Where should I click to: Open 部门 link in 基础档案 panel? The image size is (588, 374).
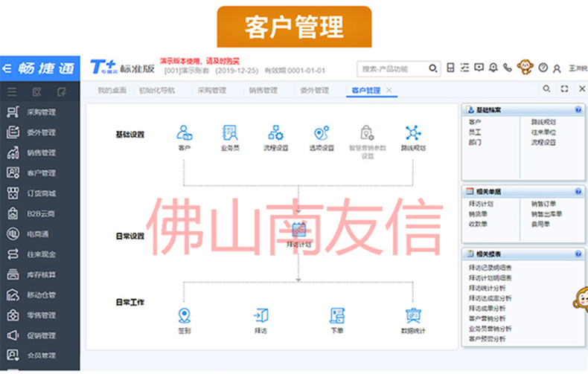coord(475,143)
